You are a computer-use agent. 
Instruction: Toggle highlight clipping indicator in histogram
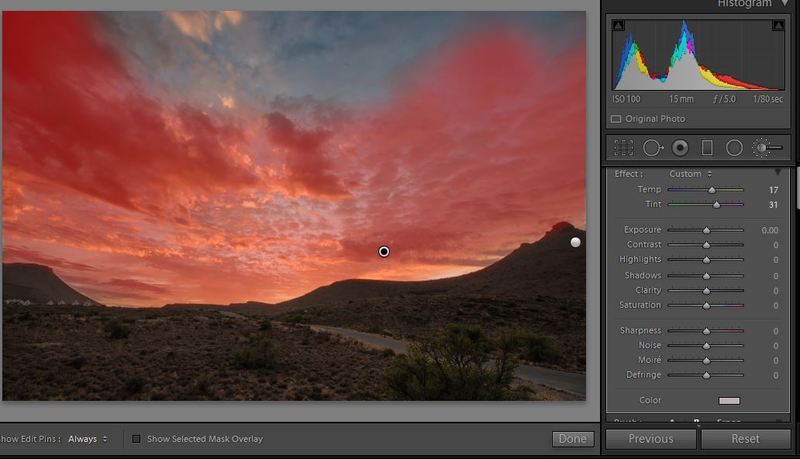click(778, 25)
